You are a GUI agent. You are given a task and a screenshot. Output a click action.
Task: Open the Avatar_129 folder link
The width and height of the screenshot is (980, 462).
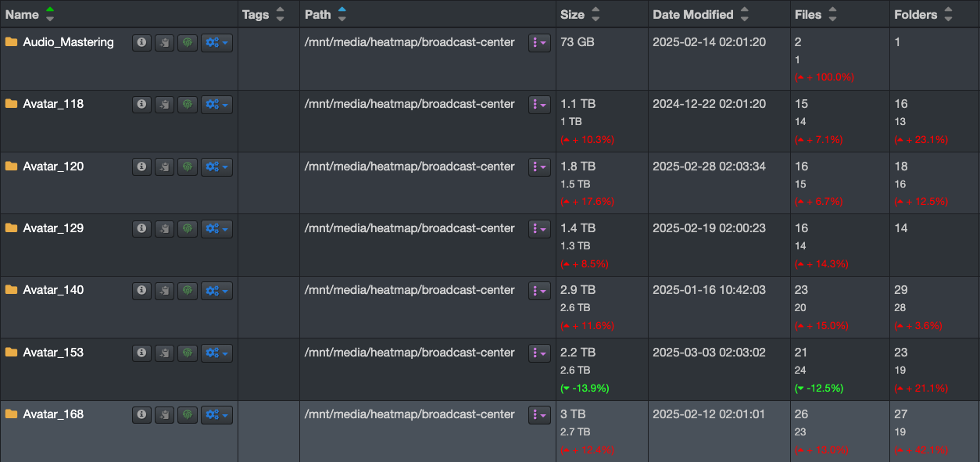pos(53,228)
